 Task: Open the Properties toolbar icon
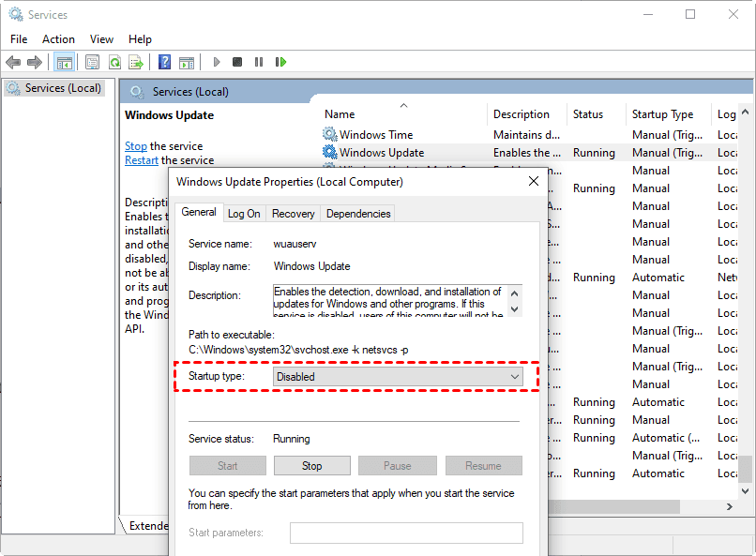pos(92,62)
